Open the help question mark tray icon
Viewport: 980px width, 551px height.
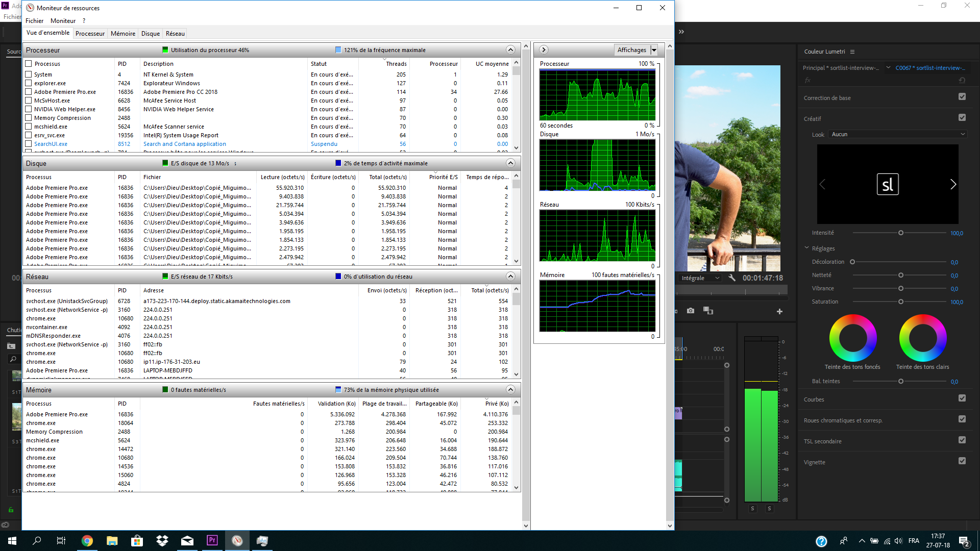(x=821, y=541)
